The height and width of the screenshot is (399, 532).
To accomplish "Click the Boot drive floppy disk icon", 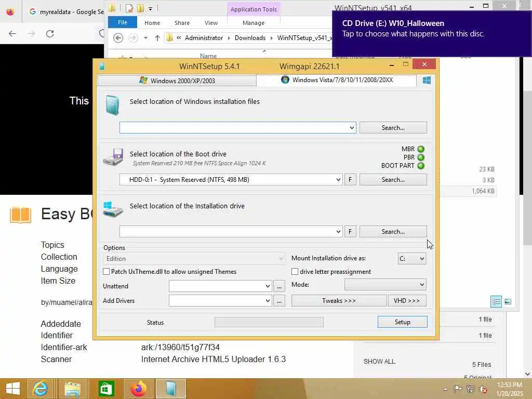I will (x=113, y=157).
